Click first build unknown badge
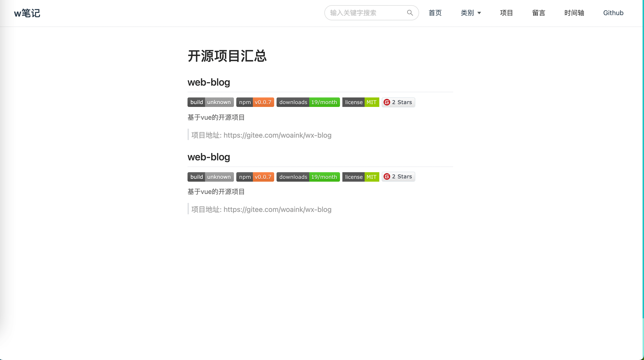Screen dimensions: 644x360 [x=210, y=102]
